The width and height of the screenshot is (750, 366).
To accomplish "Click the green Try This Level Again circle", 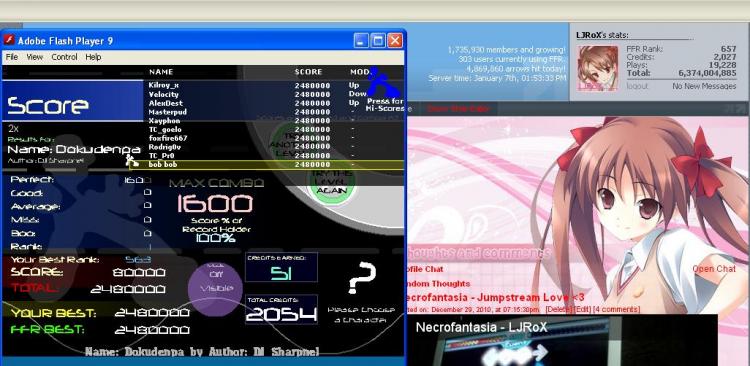I will click(331, 182).
